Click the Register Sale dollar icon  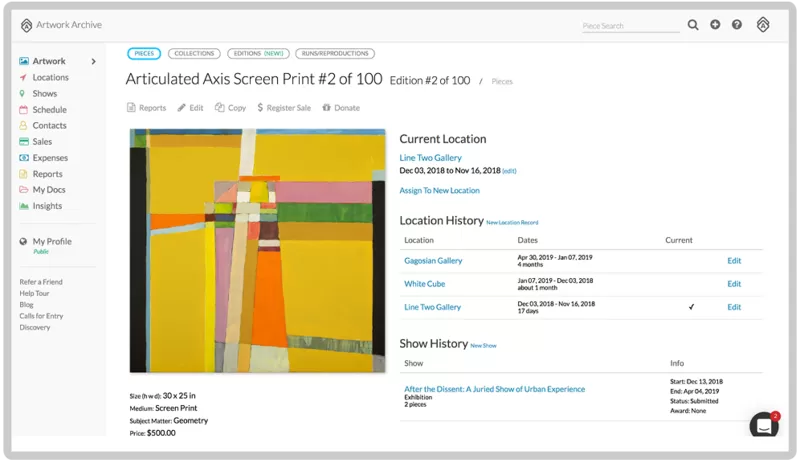coord(260,108)
